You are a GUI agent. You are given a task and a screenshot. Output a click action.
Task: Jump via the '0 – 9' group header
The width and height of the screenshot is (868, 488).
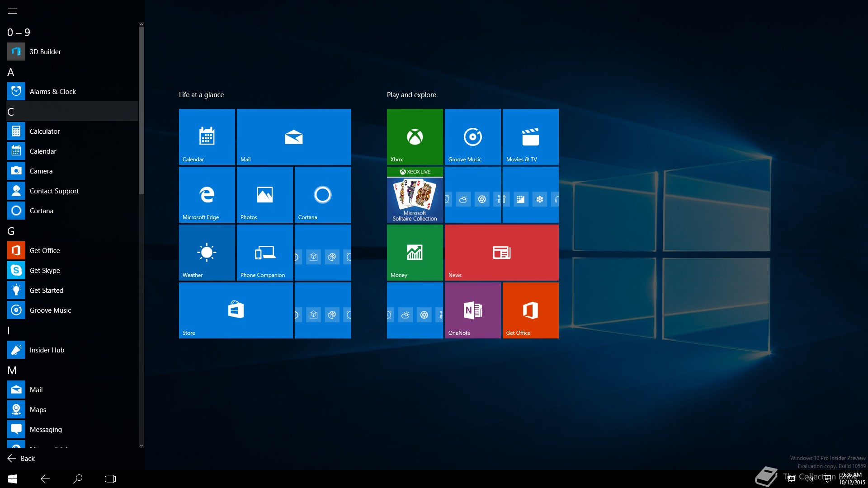[72, 32]
